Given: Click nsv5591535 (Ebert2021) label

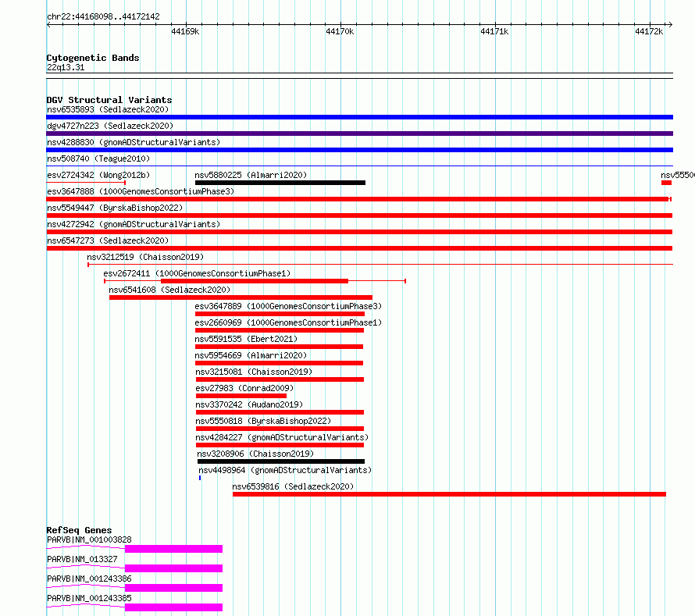Looking at the screenshot, I should point(246,339).
